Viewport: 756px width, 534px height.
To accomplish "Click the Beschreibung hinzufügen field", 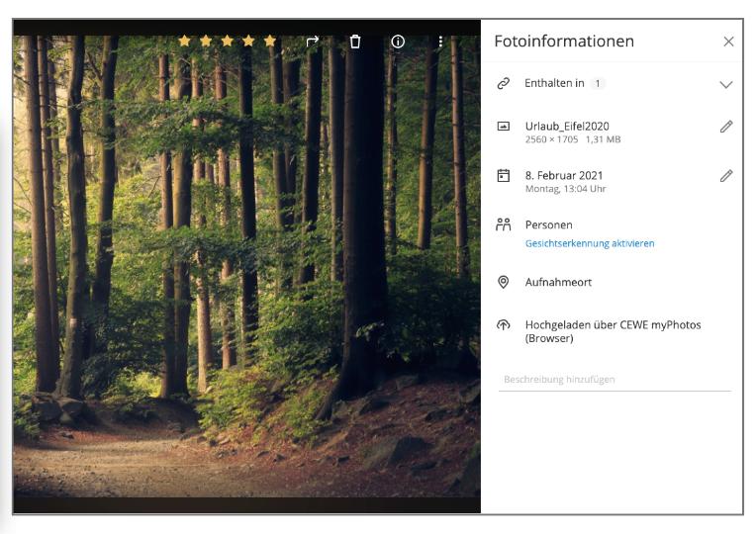I will click(614, 380).
